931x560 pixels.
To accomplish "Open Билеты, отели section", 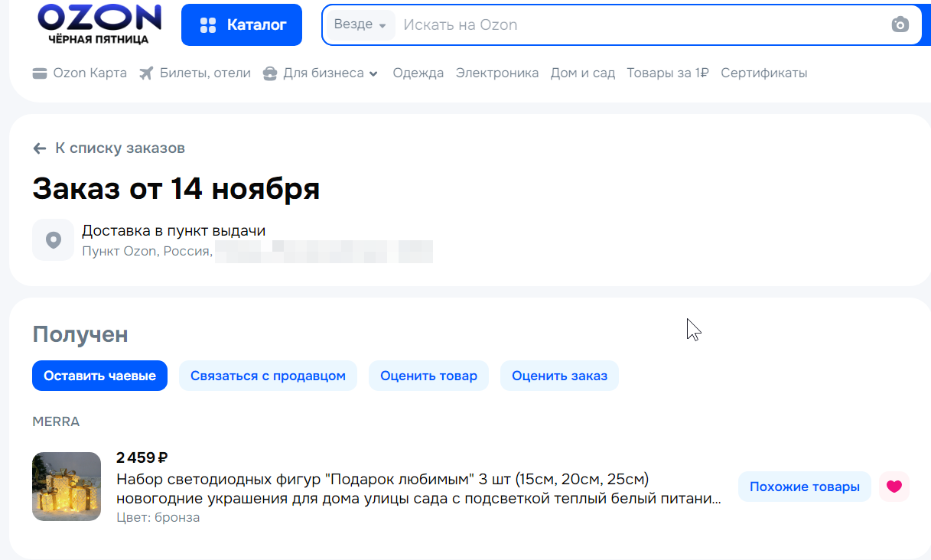I will pyautogui.click(x=195, y=73).
